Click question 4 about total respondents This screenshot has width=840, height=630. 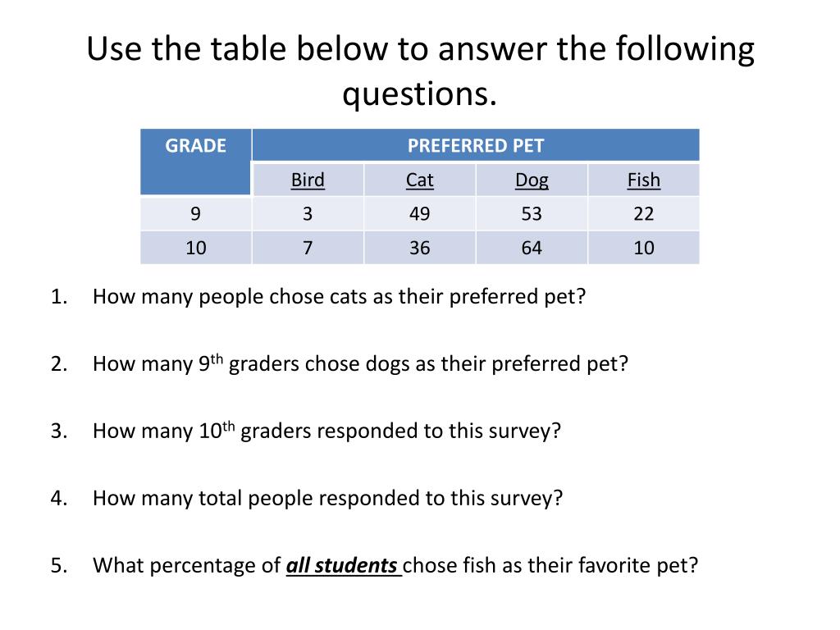pos(328,498)
